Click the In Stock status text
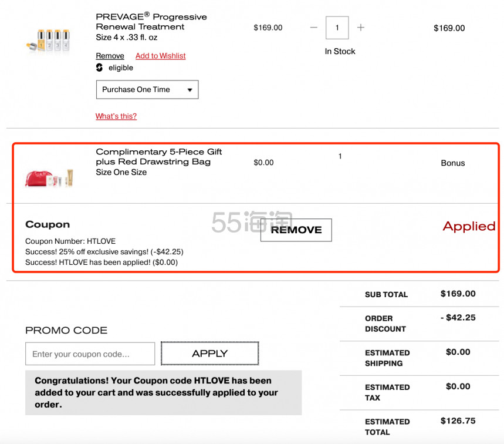This screenshot has height=444, width=504. [x=340, y=52]
